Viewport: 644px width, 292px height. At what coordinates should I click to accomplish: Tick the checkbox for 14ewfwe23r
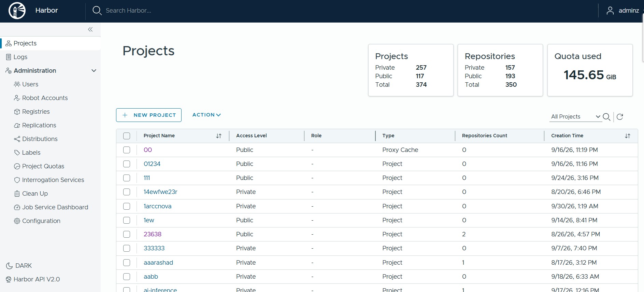127,192
